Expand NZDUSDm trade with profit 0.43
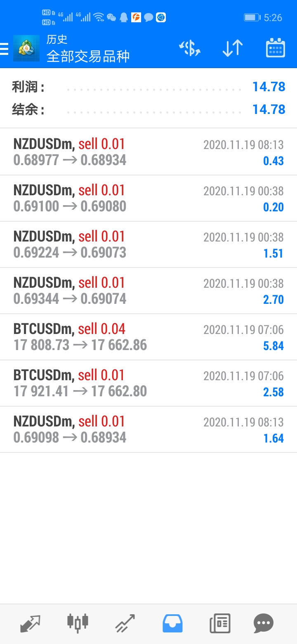 [148, 152]
